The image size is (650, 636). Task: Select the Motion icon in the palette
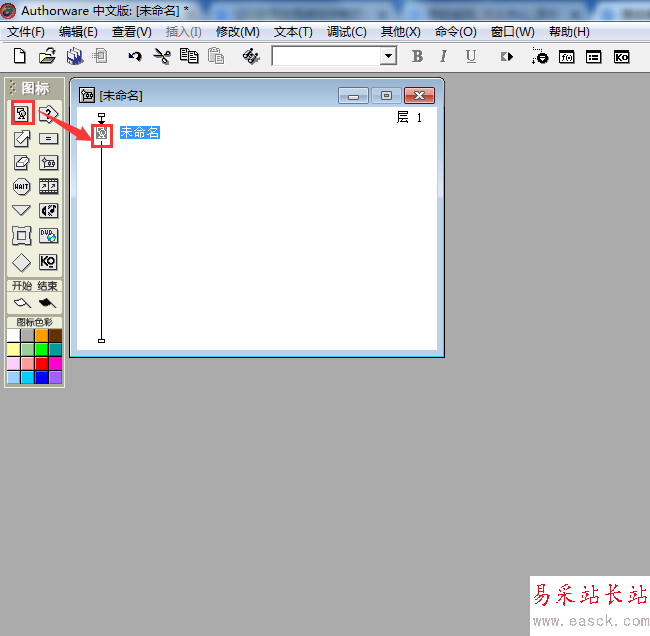pyautogui.click(x=22, y=138)
